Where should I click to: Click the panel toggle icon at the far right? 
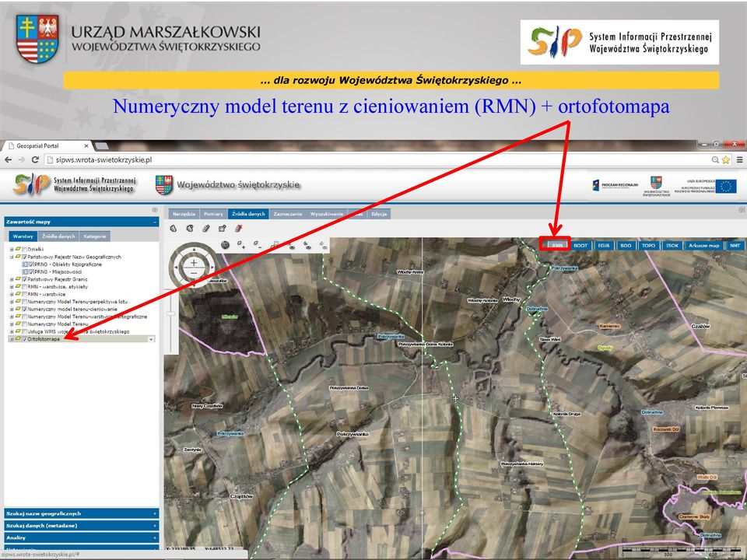pyautogui.click(x=742, y=209)
